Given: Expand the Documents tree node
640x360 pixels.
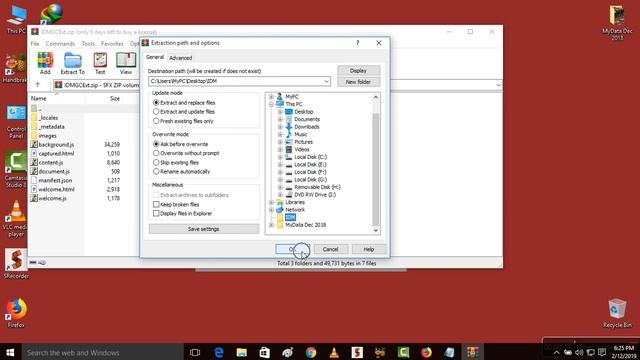Looking at the screenshot, I should 280,119.
